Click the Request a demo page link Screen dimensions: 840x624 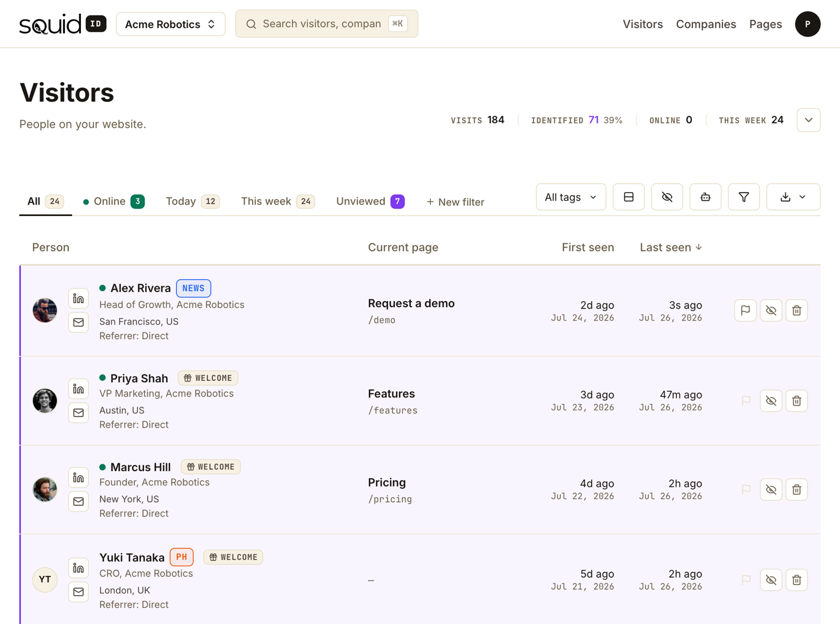411,303
